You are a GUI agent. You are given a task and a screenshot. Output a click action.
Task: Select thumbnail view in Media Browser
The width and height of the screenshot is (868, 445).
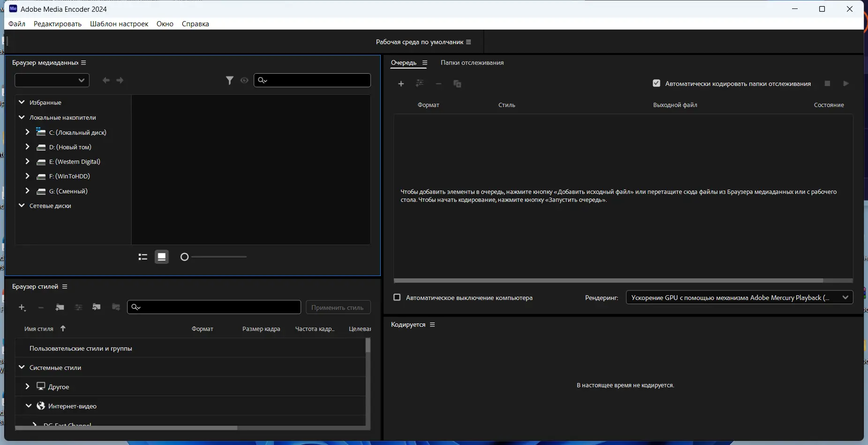pyautogui.click(x=161, y=257)
